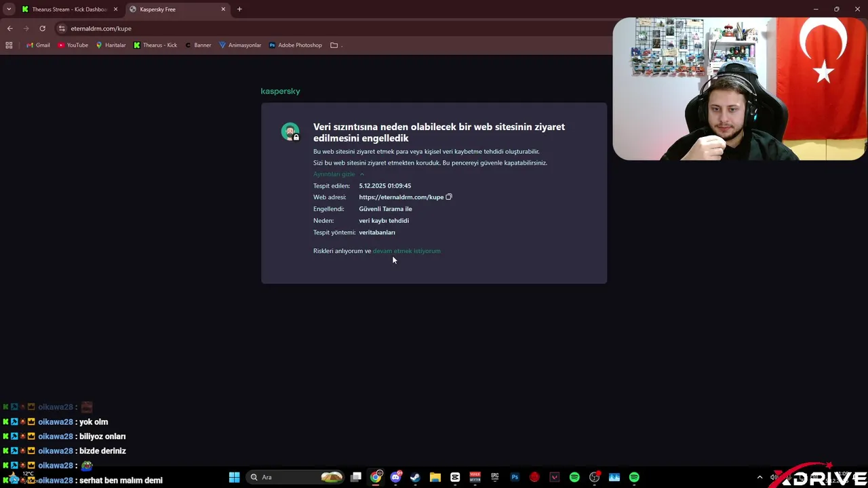Click 'Güvenli Tarama ile' value

tap(385, 209)
